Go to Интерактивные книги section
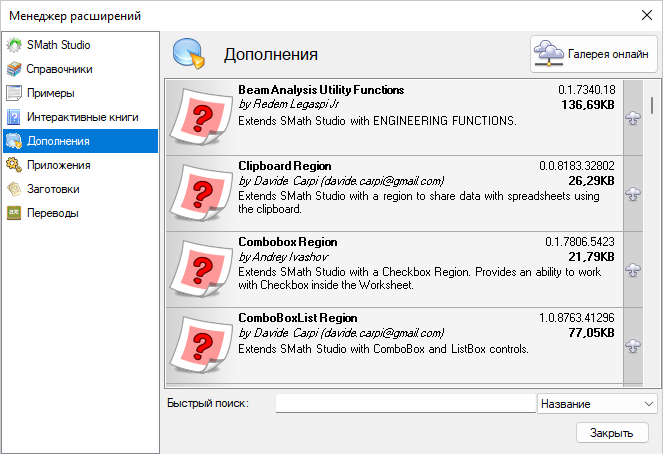 pyautogui.click(x=82, y=117)
